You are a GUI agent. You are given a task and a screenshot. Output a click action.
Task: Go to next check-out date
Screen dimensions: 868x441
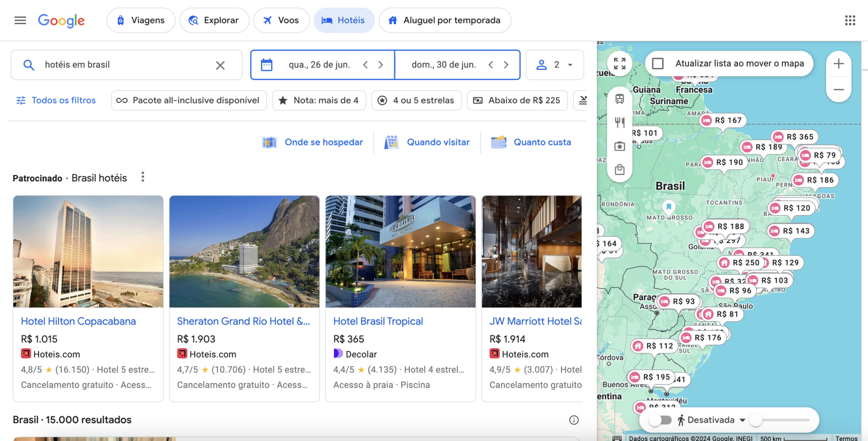pyautogui.click(x=506, y=65)
